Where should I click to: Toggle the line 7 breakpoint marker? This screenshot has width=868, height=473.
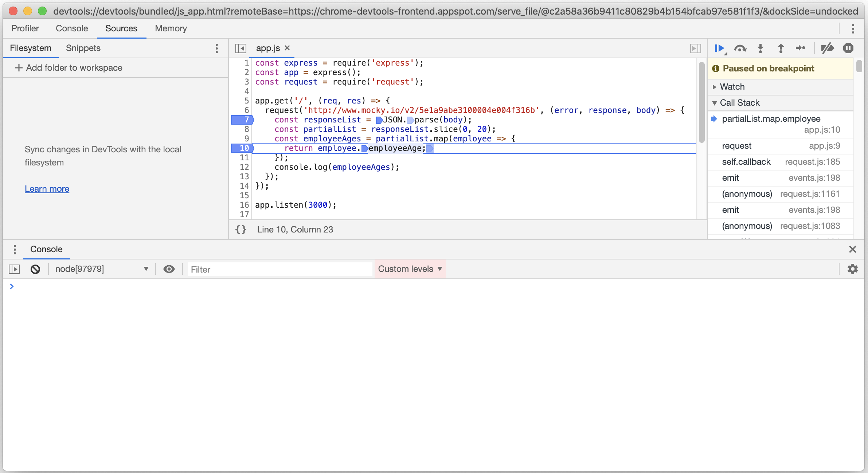tap(242, 120)
